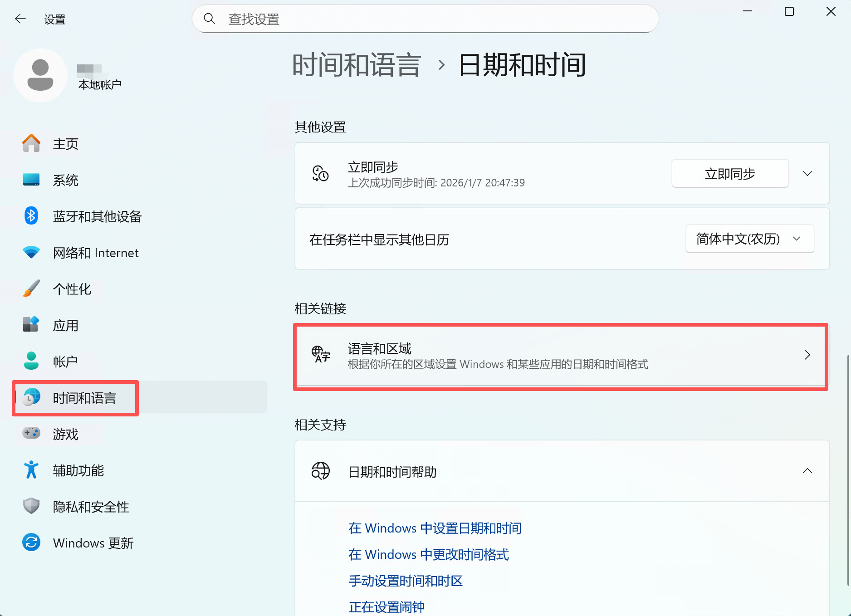851x616 pixels.
Task: Select the System sidebar icon
Action: click(x=31, y=180)
